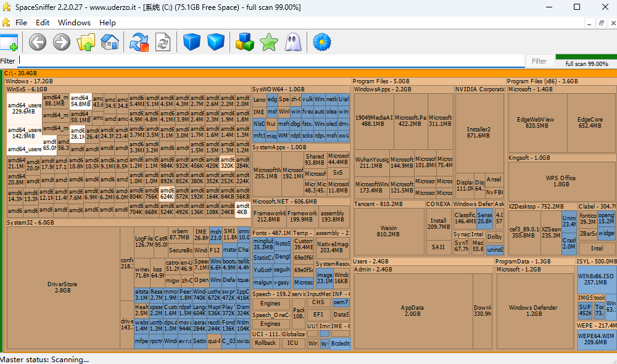Viewport: 617px width, 364px height.
Task: Select the C:\ - 30.4GB root header
Action: pyautogui.click(x=310, y=73)
